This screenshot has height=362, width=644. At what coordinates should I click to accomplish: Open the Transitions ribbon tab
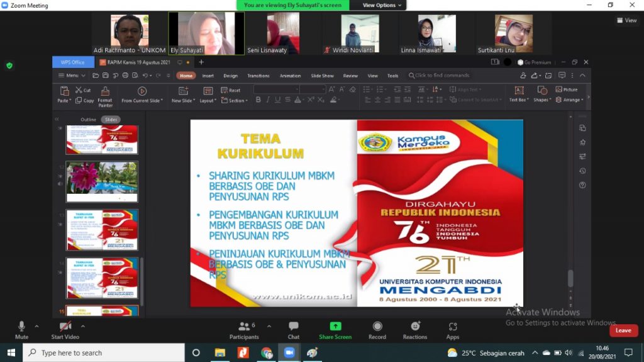(258, 76)
